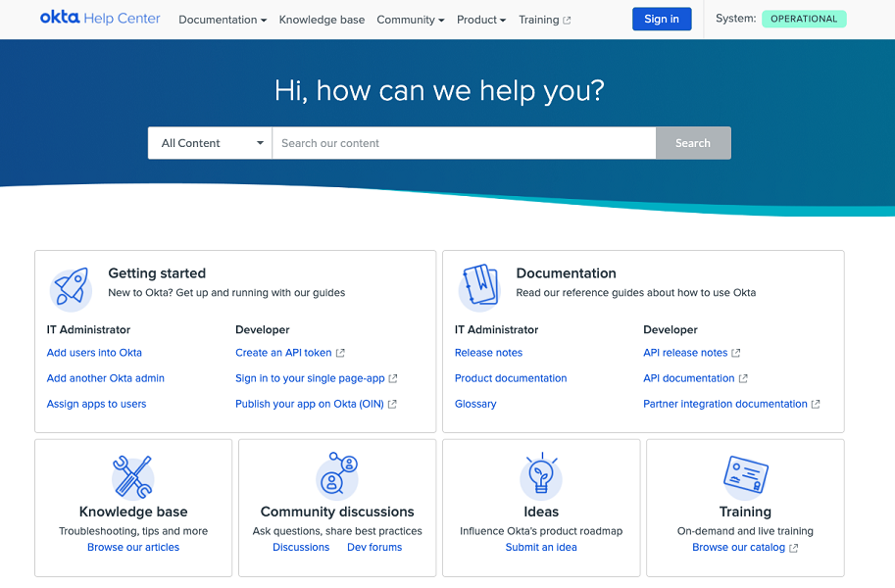This screenshot has width=895, height=588.
Task: Open Add another Okta admin link
Action: coord(106,378)
